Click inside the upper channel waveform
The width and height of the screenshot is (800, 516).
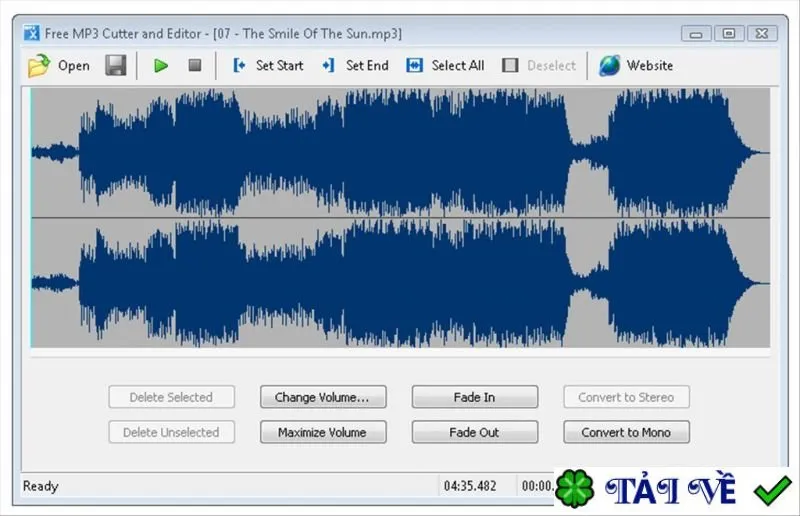401,153
